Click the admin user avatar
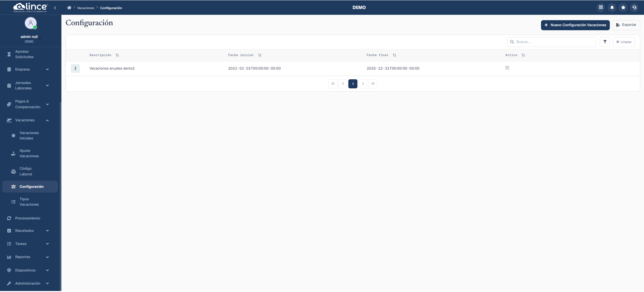Screen dimensions: 644x292 (31, 23)
